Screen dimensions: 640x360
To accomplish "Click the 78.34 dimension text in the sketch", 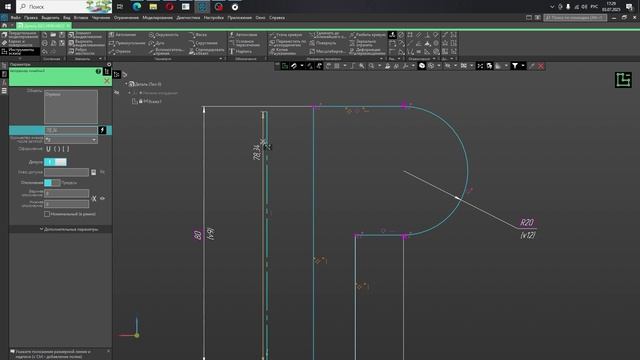I will tap(257, 152).
